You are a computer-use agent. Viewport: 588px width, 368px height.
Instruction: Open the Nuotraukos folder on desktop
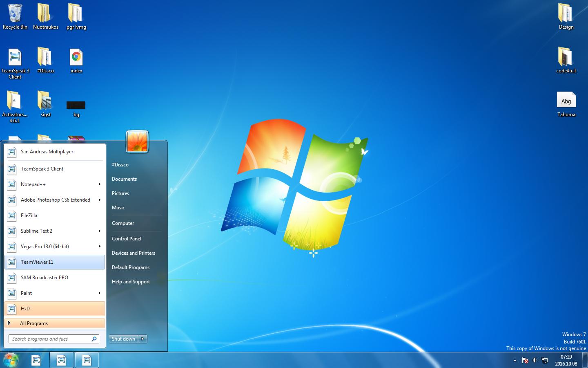[45, 16]
